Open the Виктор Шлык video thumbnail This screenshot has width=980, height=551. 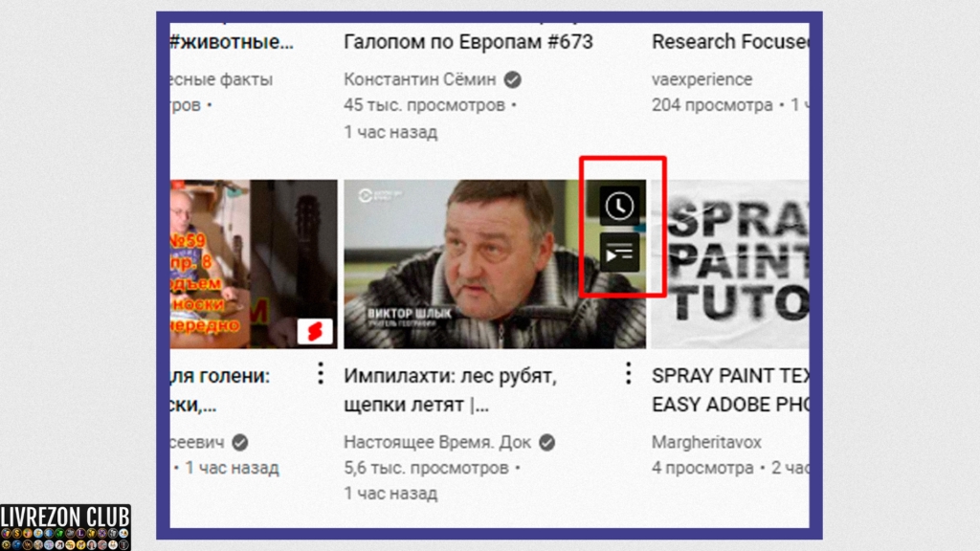(x=495, y=264)
